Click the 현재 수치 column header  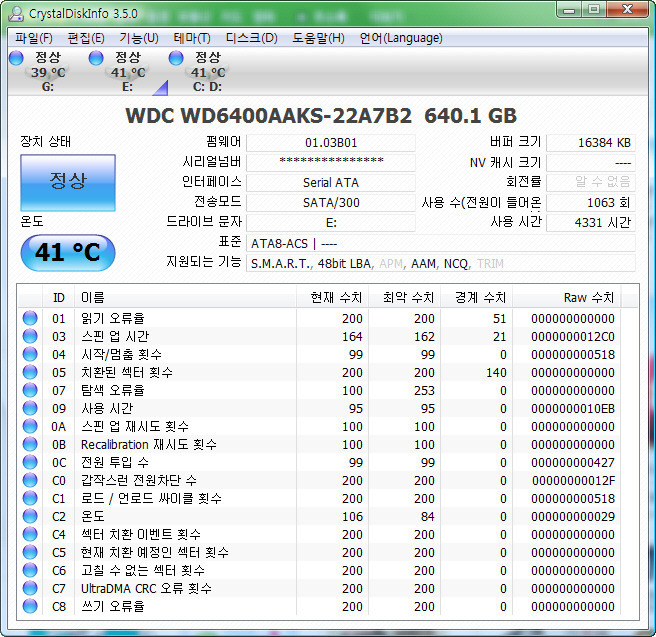click(x=332, y=297)
